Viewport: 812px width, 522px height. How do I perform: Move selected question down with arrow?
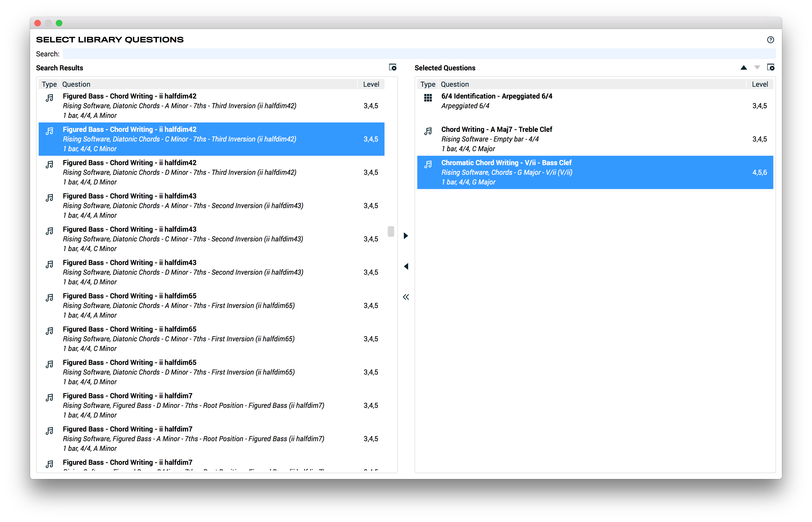coord(757,68)
